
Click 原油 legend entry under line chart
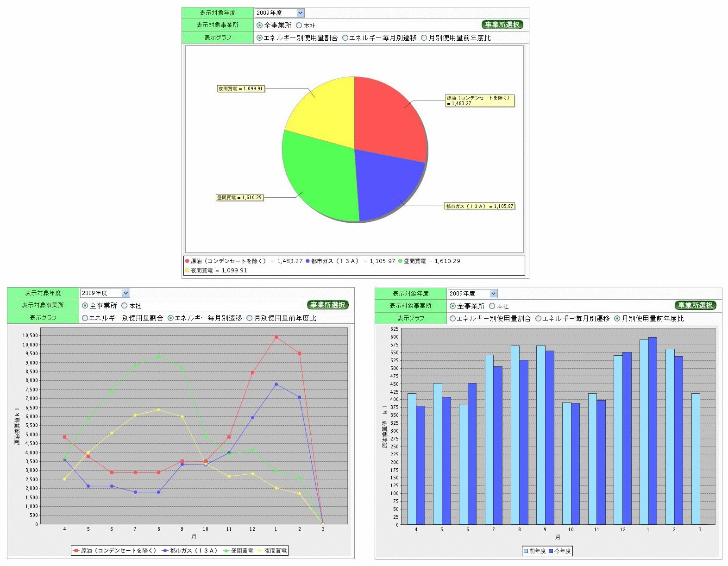pos(115,551)
